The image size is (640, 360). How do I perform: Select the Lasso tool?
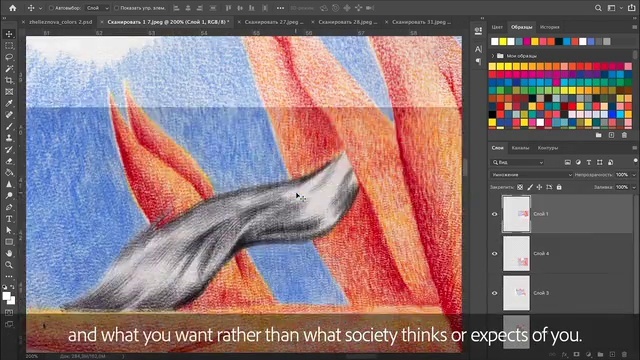(9, 57)
